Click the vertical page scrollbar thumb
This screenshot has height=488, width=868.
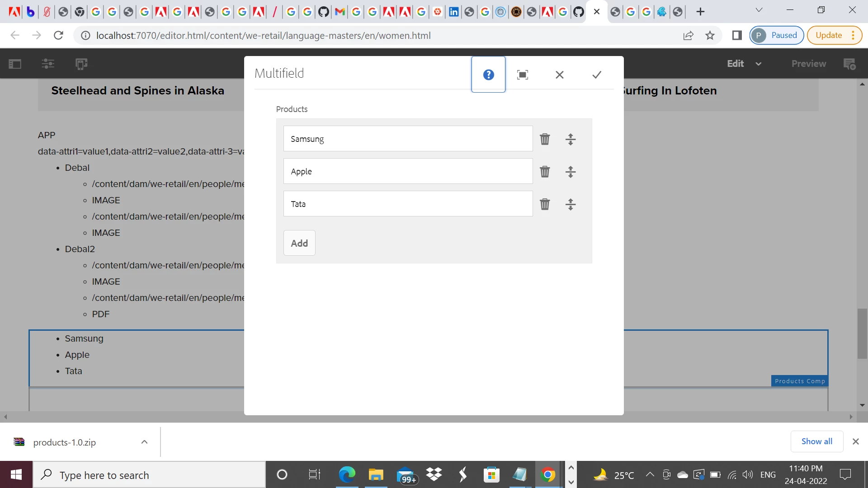tap(862, 333)
